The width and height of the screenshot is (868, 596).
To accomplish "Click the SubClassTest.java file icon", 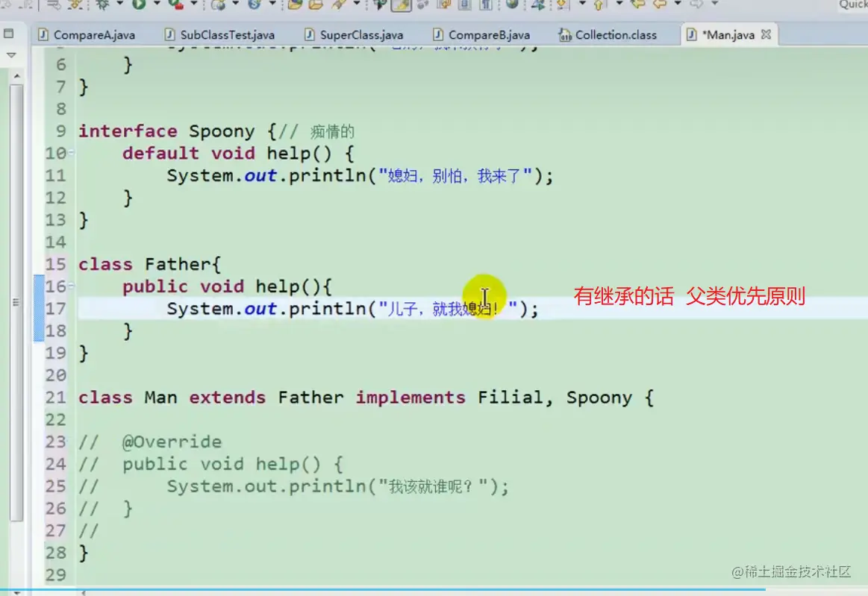I will (x=170, y=35).
